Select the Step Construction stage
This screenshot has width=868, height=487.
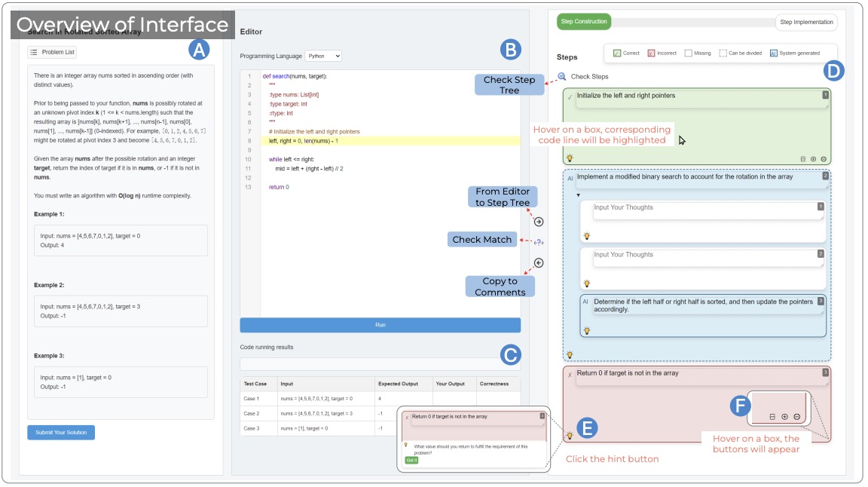click(x=583, y=22)
